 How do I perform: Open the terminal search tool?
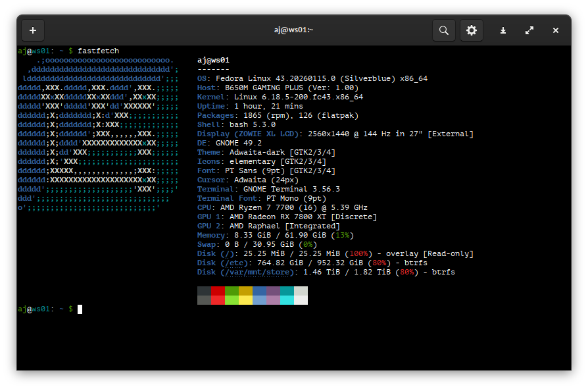(x=444, y=30)
